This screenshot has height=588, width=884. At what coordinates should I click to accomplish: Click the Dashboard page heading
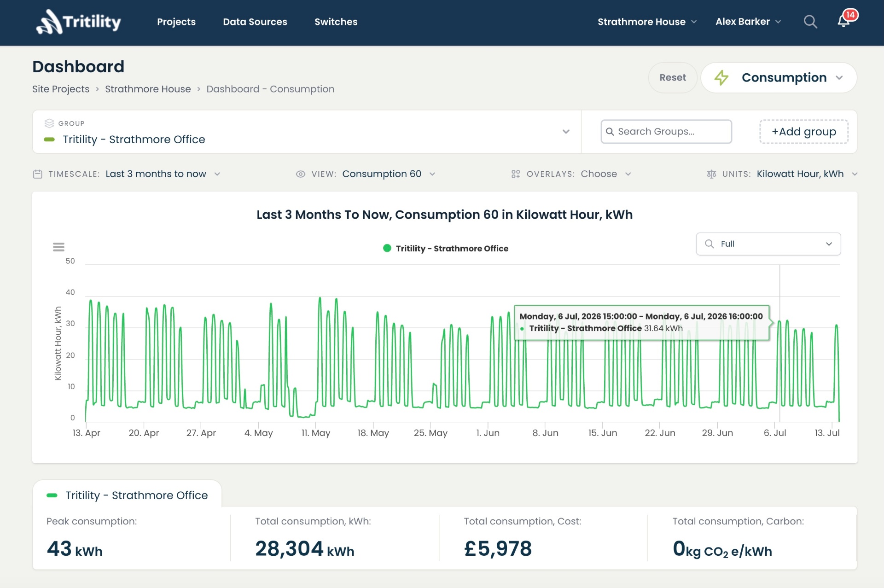pos(78,67)
